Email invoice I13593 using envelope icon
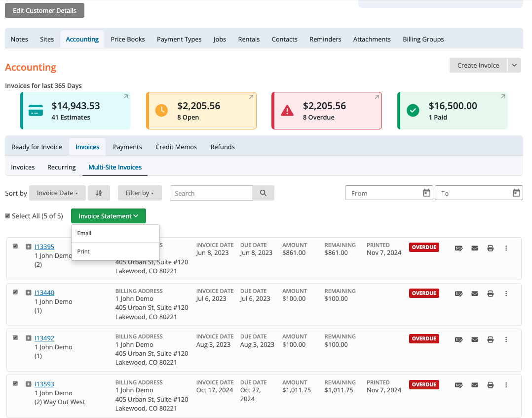This screenshot has width=532, height=418. 475,385
